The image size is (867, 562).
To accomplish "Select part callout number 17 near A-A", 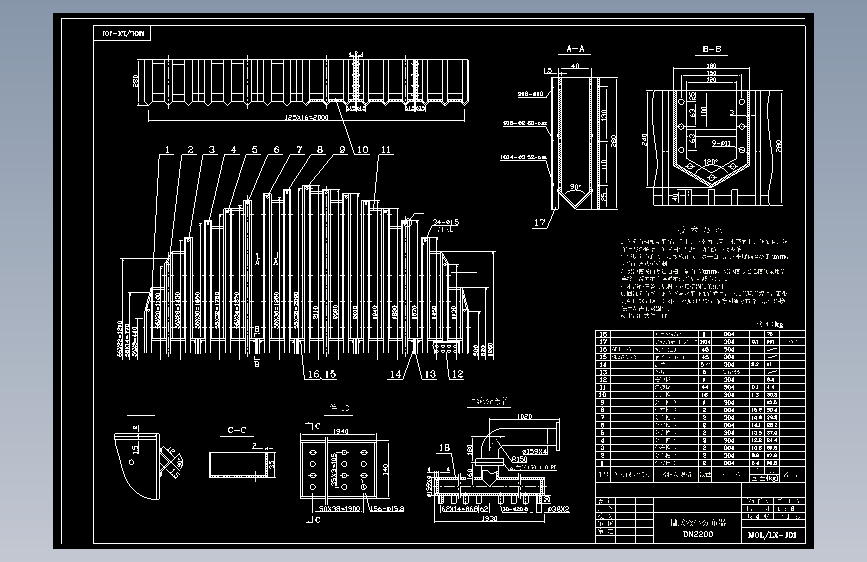I will [x=540, y=222].
